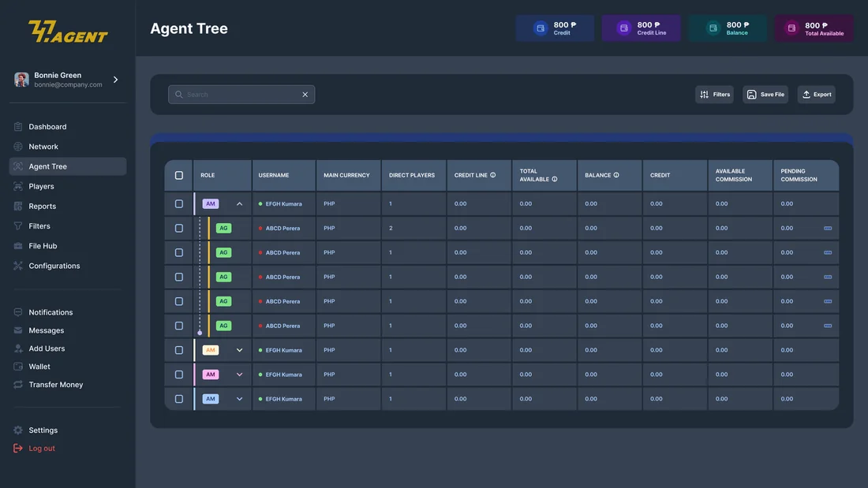
Task: Check the blue AM EFGH Kumara row checkbox
Action: (x=179, y=399)
